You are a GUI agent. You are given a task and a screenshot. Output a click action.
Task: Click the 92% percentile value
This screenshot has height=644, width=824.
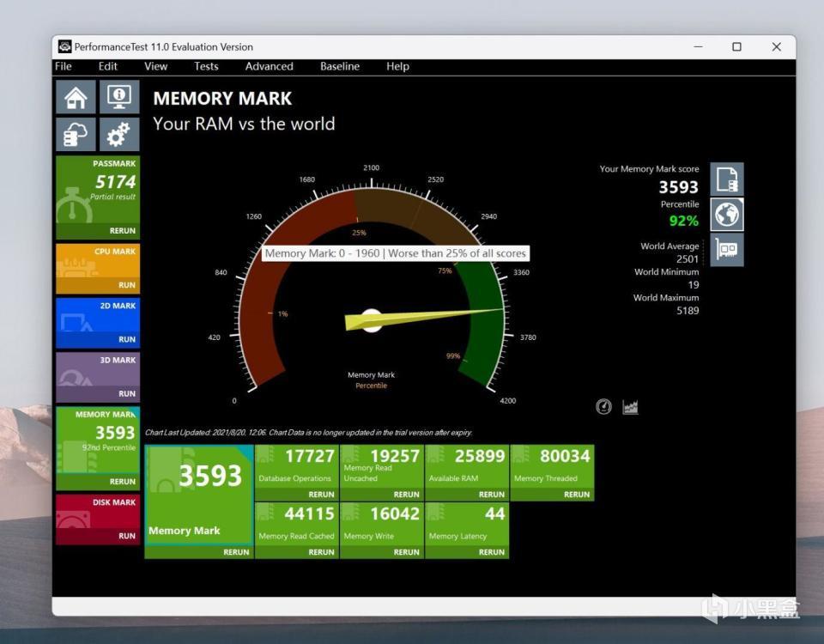(684, 221)
